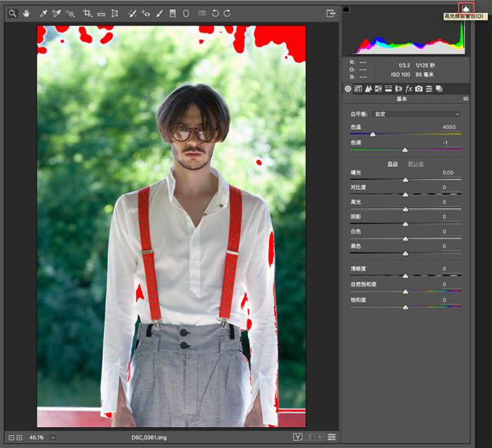Screen dimensions: 492x448
Task: Open the Tone Curve panel tab
Action: [358, 89]
